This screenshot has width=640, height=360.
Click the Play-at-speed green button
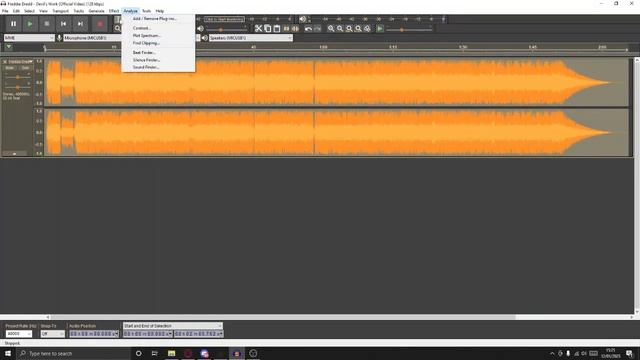[380, 29]
